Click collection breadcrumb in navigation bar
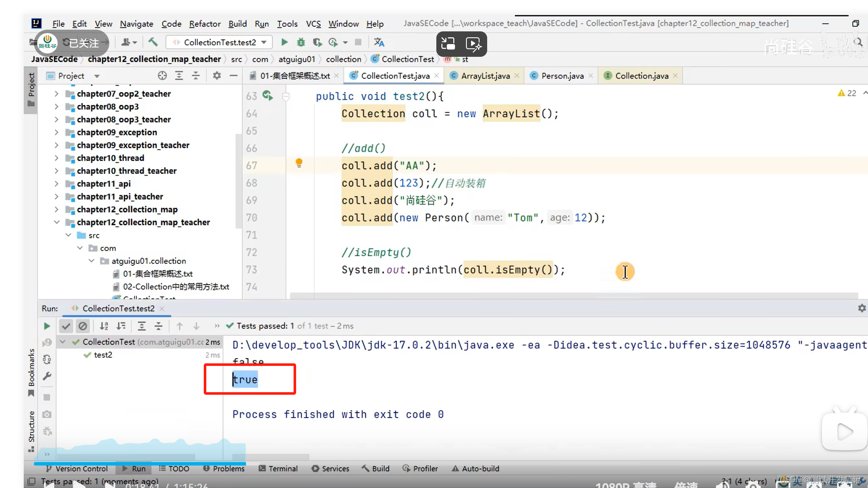The height and width of the screenshot is (488, 868). [x=343, y=59]
